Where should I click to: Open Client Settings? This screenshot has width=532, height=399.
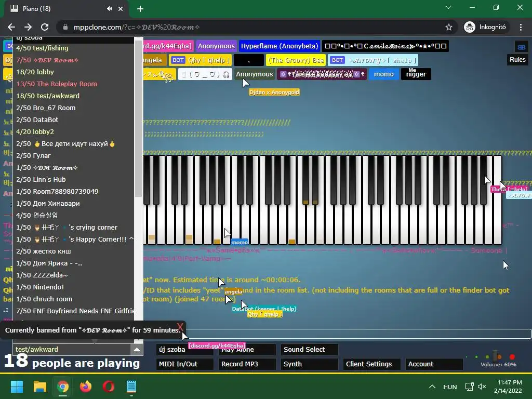tap(372, 364)
